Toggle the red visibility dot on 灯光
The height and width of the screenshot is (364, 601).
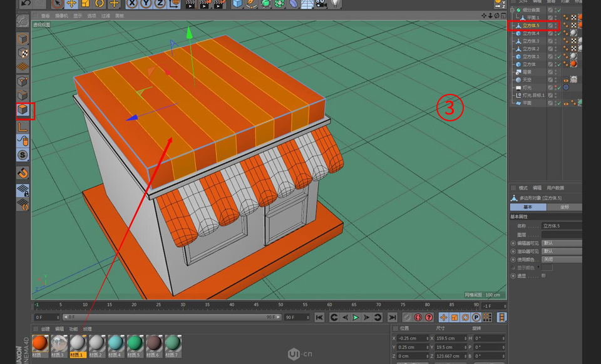[x=555, y=86]
